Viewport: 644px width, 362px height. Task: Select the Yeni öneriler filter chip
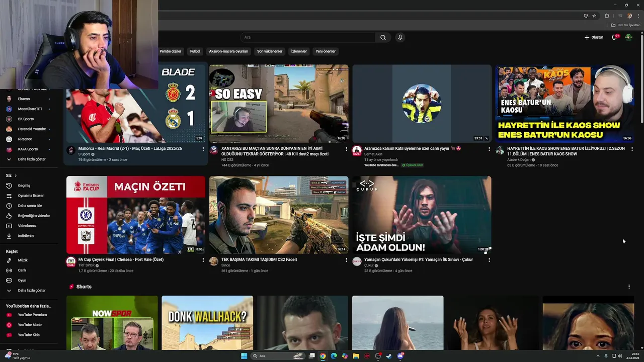click(x=326, y=51)
